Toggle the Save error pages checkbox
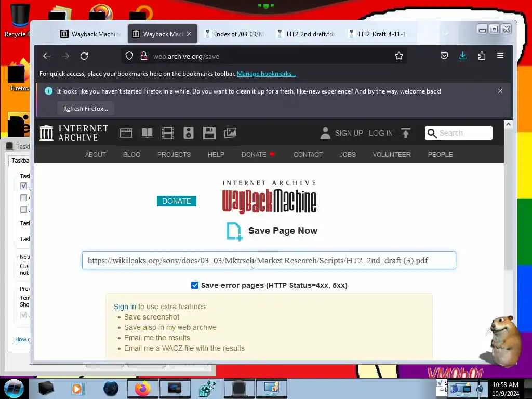Screen dimensions: 532x399 click(x=195, y=285)
